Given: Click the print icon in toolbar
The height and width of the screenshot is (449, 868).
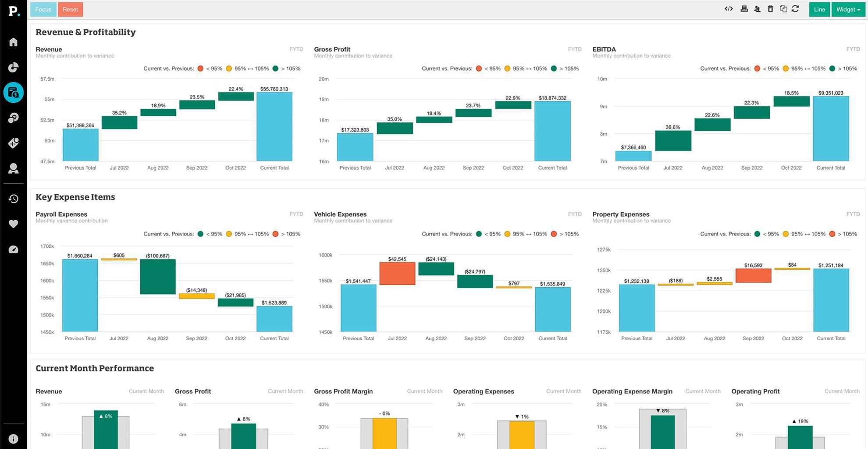Looking at the screenshot, I should click(744, 9).
